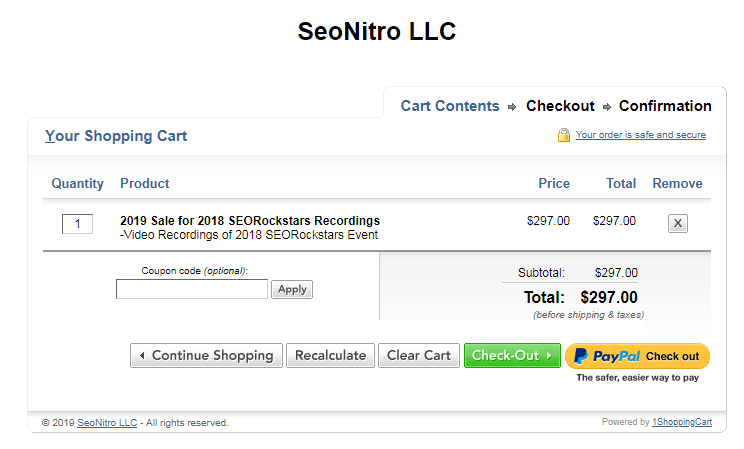This screenshot has width=744, height=449.
Task: Visit the 1ShoppingCart footer link
Action: point(682,422)
